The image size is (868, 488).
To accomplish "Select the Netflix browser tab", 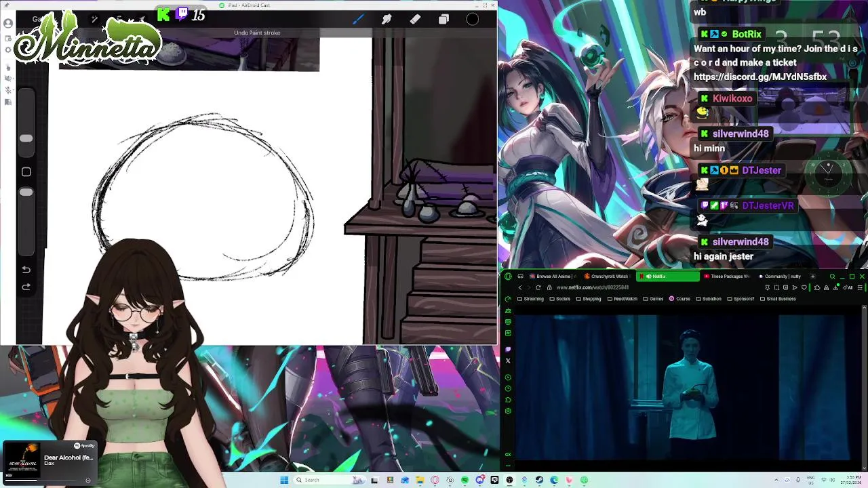I will (x=667, y=277).
